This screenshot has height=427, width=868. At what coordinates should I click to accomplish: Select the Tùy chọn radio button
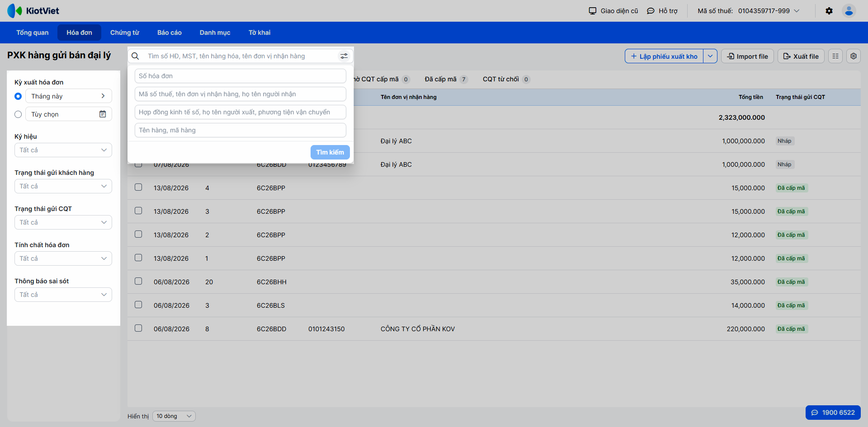pos(18,114)
